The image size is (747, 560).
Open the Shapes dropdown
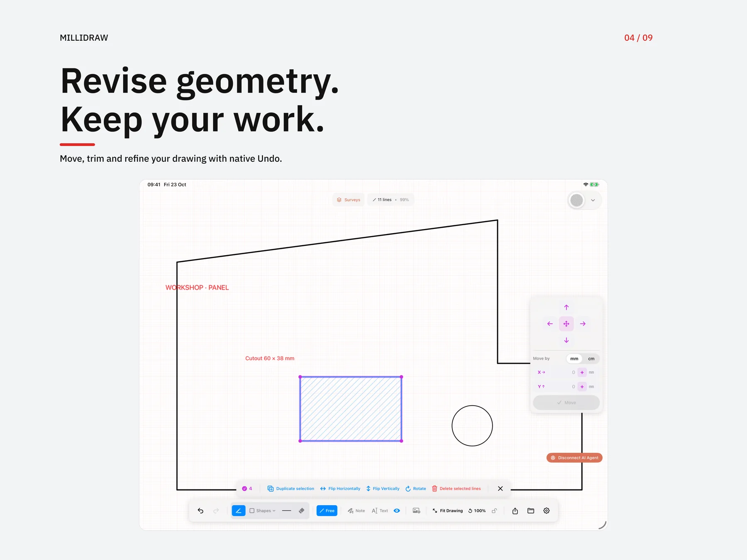pyautogui.click(x=263, y=511)
